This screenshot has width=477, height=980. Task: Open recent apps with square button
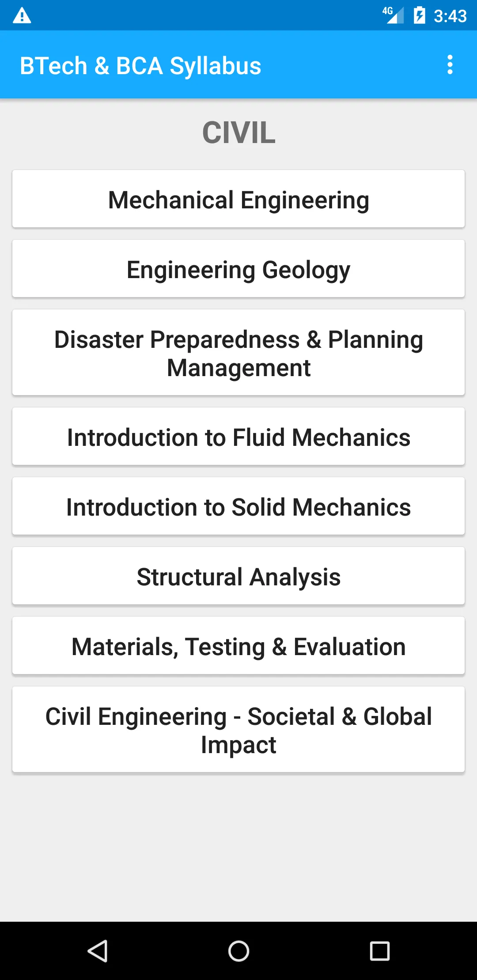pos(379,950)
